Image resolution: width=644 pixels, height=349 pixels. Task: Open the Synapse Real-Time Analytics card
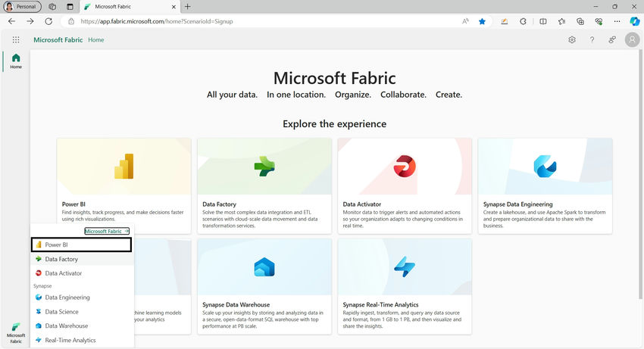point(405,287)
